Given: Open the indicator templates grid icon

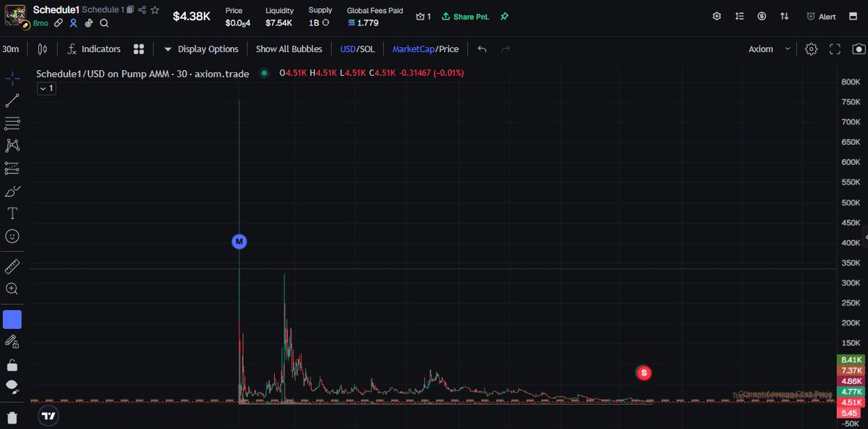Looking at the screenshot, I should [139, 49].
